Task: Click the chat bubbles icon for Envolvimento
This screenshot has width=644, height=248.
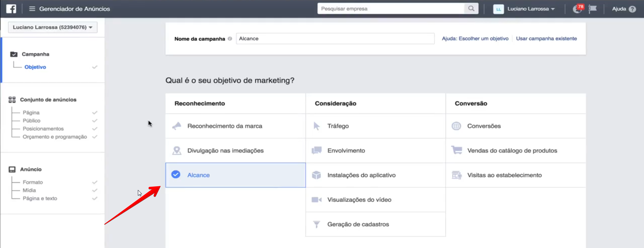Action: coord(317,150)
